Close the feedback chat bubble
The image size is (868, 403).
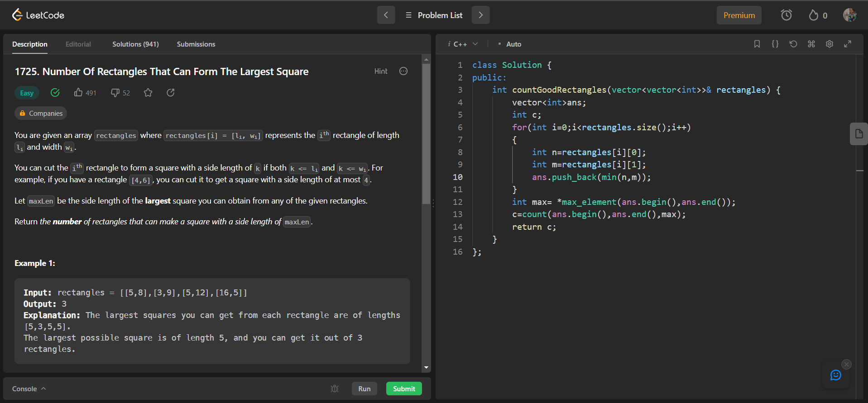coord(846,364)
